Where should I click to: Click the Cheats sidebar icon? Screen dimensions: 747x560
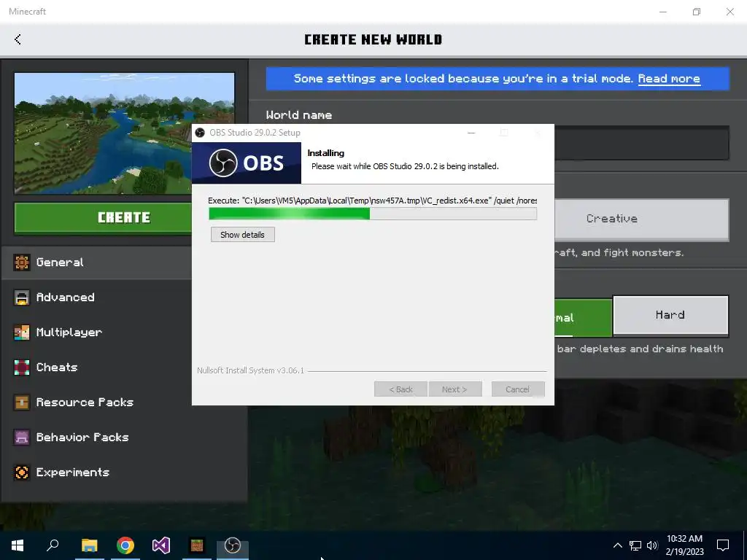(21, 367)
